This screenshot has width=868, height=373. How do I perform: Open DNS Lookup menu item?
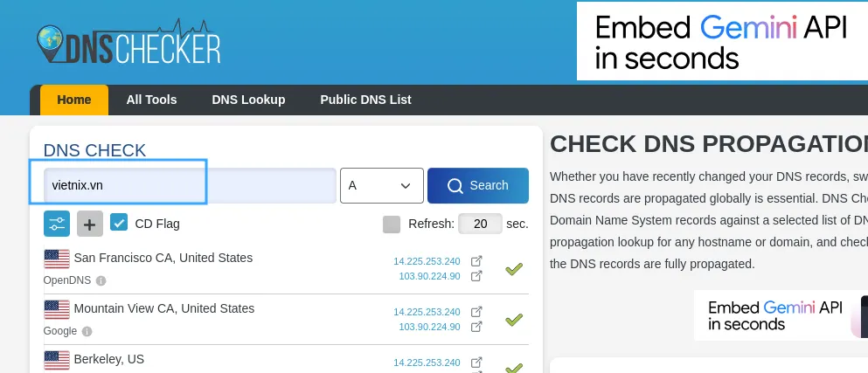(248, 100)
